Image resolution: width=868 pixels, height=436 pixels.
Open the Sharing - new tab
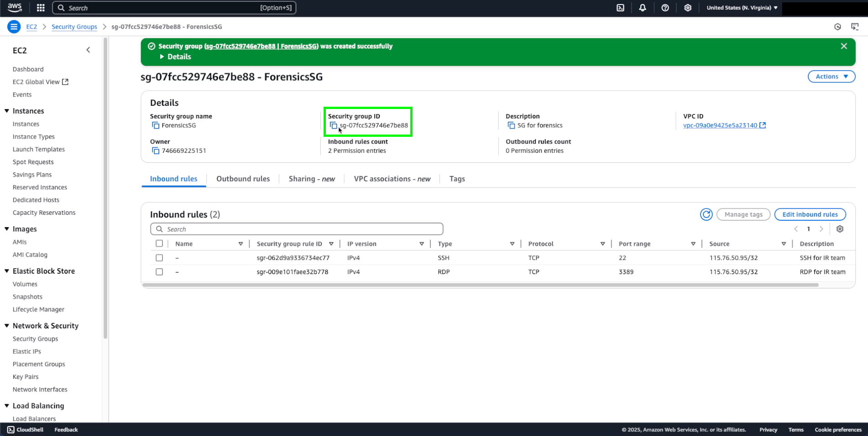(x=312, y=179)
